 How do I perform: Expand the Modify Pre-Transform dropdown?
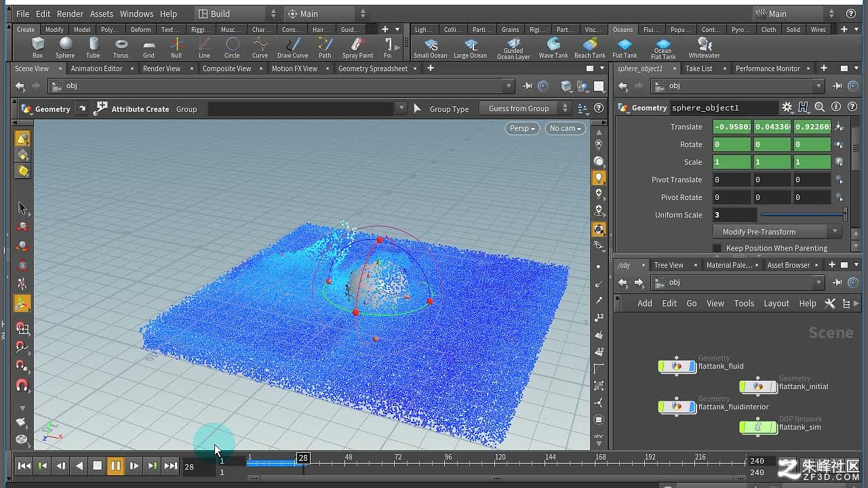click(777, 232)
